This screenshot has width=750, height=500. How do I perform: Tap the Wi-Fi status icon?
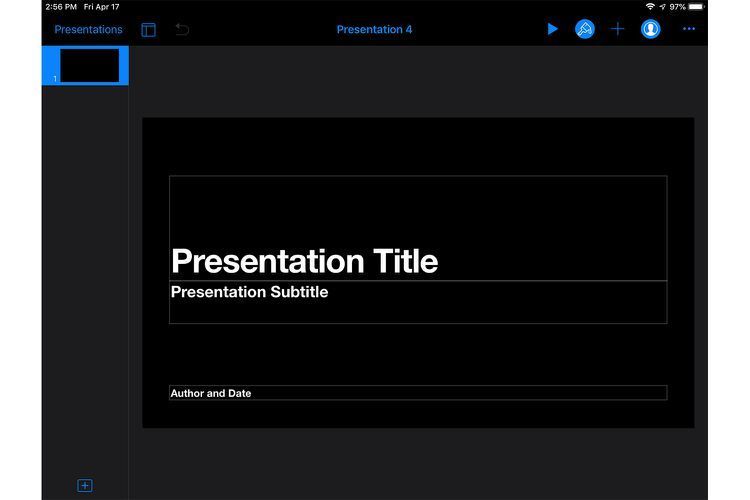[650, 7]
